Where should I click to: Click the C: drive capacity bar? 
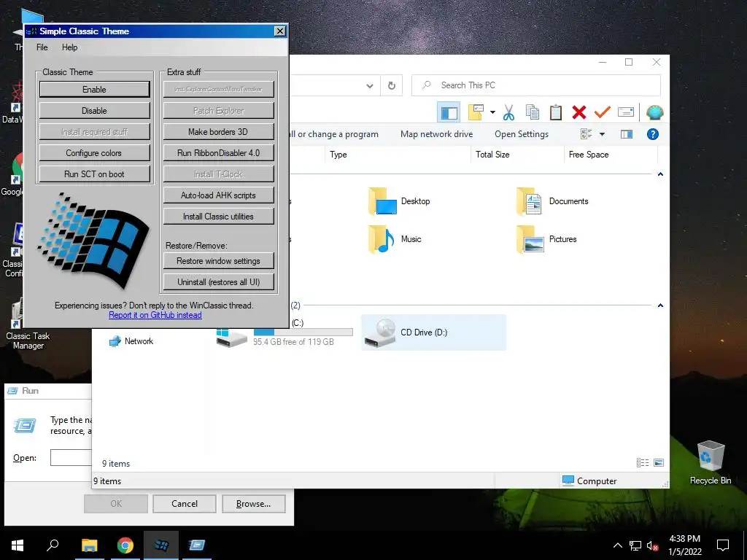pyautogui.click(x=303, y=332)
